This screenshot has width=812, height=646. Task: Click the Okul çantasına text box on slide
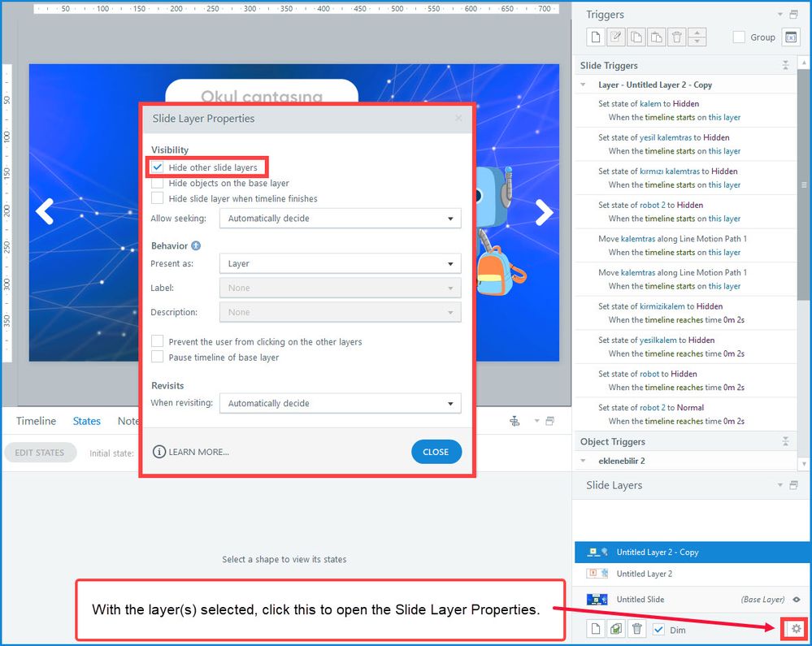[262, 92]
